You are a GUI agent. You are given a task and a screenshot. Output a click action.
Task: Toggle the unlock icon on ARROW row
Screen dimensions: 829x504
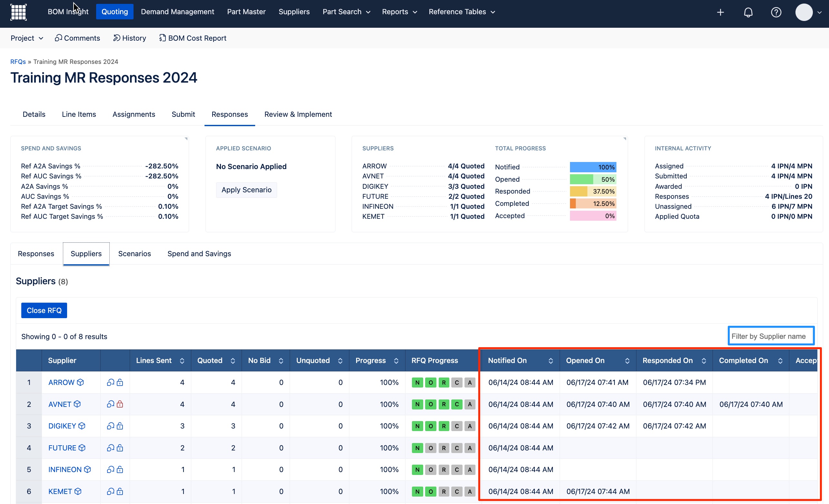pos(120,382)
